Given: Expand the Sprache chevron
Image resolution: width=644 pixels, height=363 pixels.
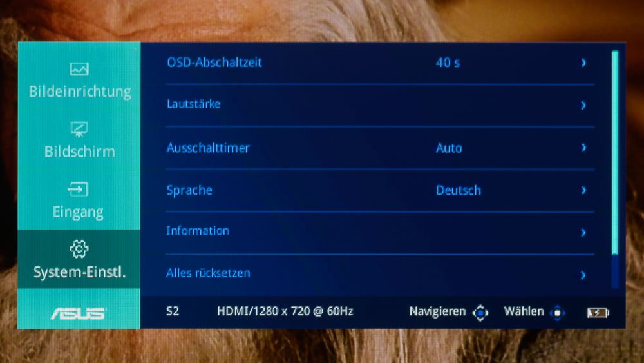Looking at the screenshot, I should 583,190.
